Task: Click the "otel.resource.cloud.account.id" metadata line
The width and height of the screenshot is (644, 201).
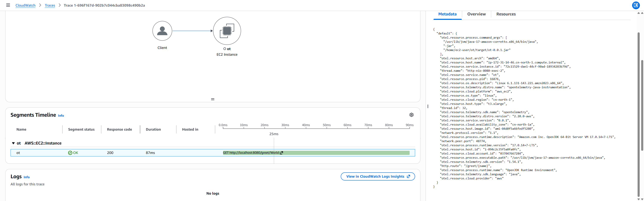Action: click(x=482, y=154)
